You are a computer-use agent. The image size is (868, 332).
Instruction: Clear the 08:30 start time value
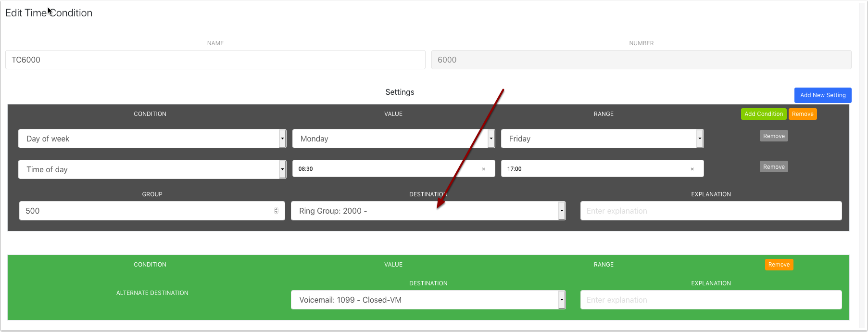483,169
